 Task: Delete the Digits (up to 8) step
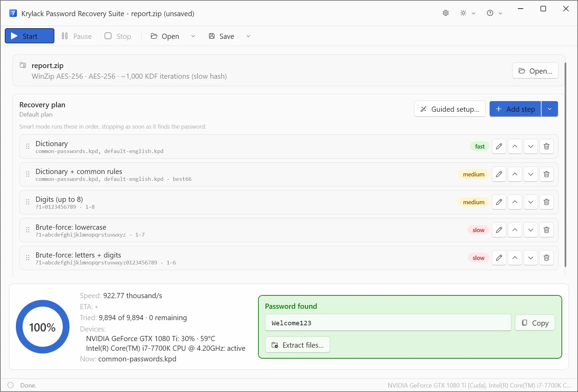[x=546, y=202]
